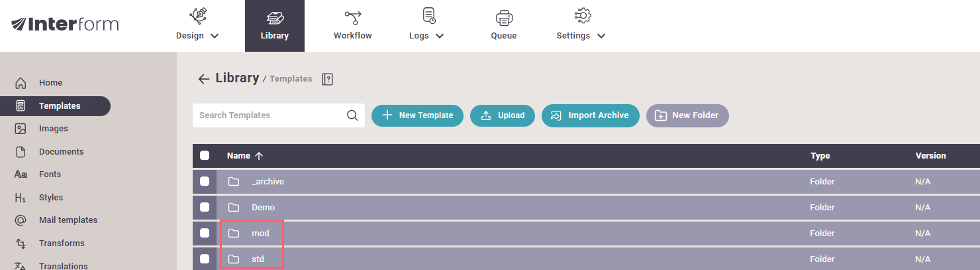Go to Images in the sidebar
Screen dimensions: 980x270
tap(53, 129)
